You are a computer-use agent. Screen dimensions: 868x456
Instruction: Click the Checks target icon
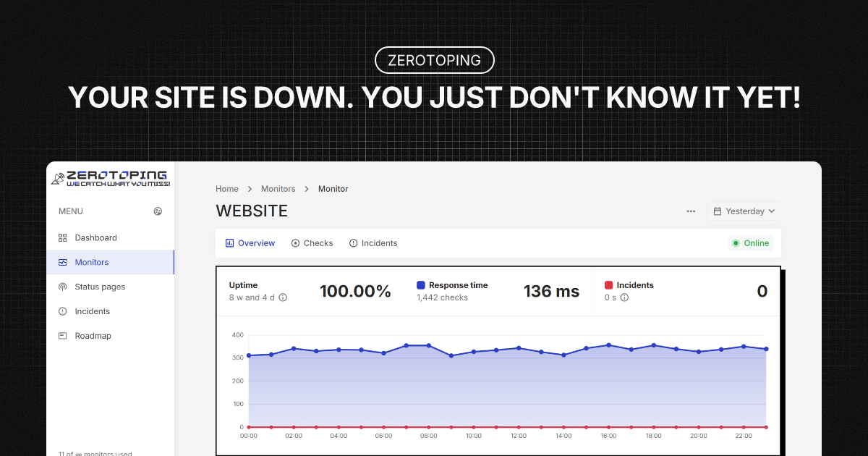(296, 242)
